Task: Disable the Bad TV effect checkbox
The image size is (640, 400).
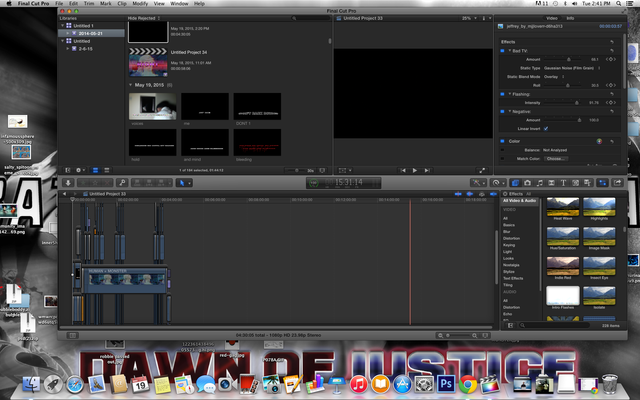Action: point(503,50)
